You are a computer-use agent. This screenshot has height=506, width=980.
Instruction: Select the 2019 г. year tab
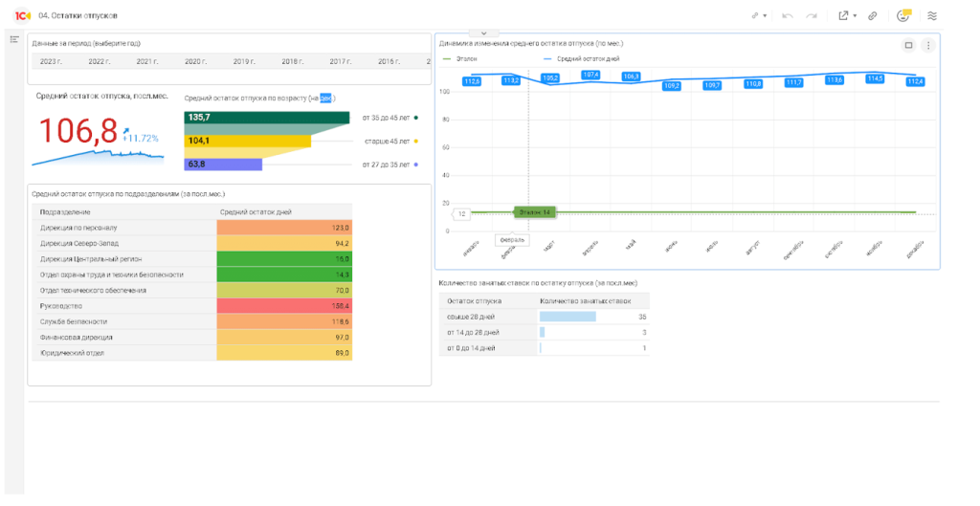pyautogui.click(x=244, y=61)
